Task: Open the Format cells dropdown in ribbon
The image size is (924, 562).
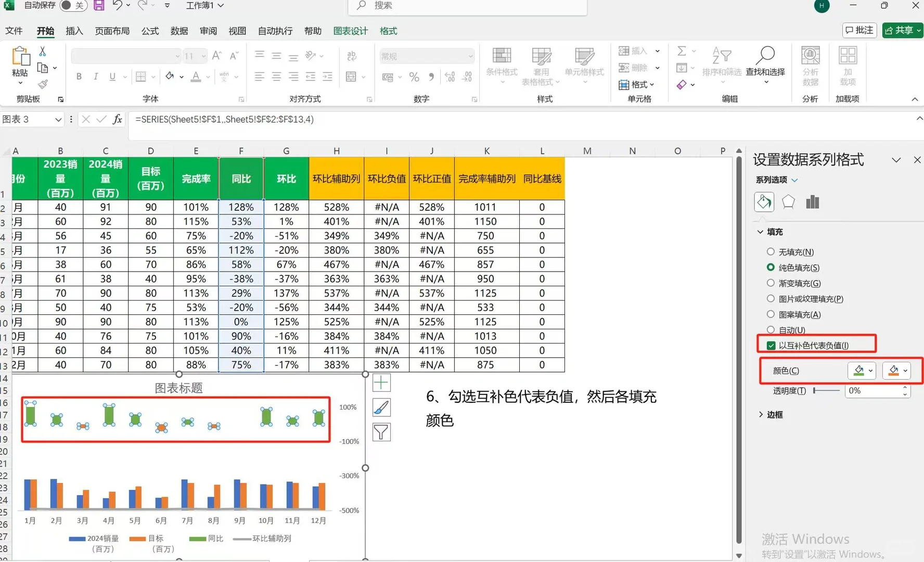Action: coord(636,84)
